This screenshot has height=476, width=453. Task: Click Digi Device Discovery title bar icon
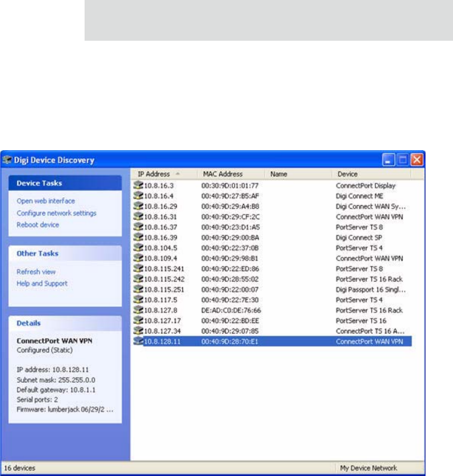[7, 160]
